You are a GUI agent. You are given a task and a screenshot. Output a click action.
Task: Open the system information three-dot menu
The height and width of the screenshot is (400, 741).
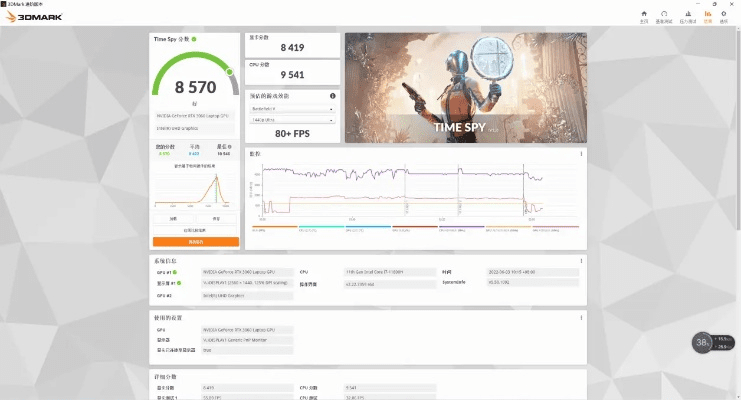pyautogui.click(x=581, y=261)
